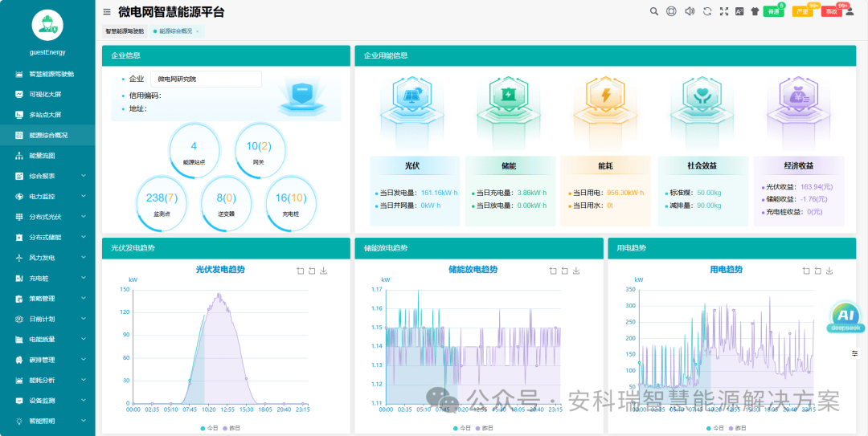Click the search magnifier icon in header
The height and width of the screenshot is (436, 868).
(654, 11)
